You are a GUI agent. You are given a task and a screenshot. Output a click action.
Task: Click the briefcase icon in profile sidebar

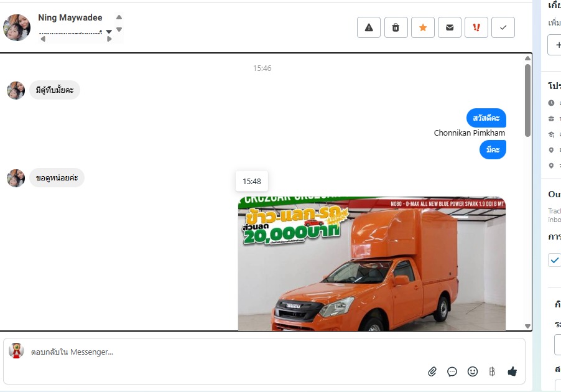pos(551,118)
